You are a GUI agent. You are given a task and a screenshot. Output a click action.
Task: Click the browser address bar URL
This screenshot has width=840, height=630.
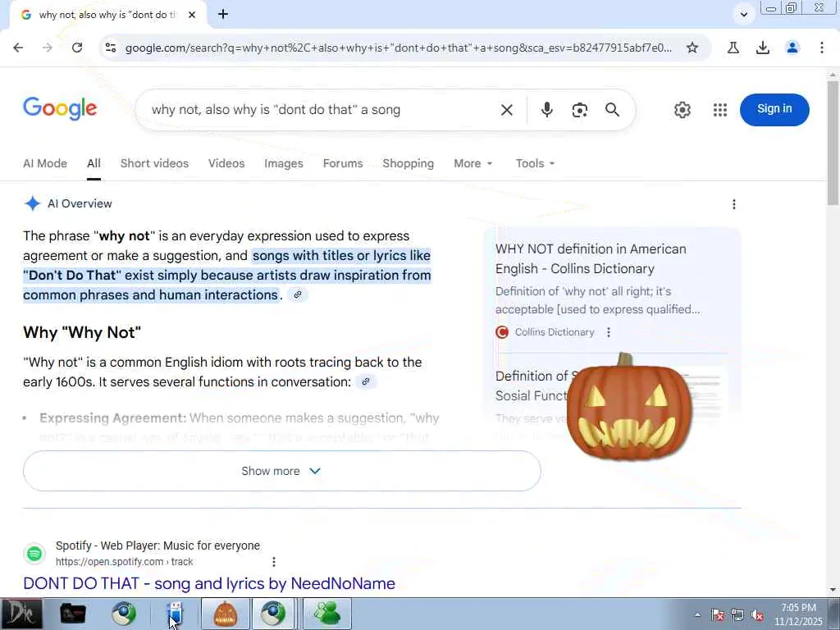point(398,48)
